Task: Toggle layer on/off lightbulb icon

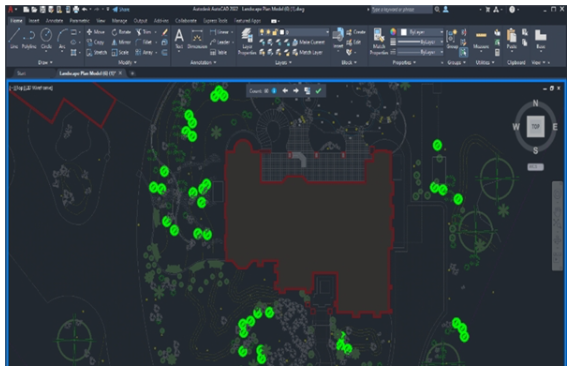Action: 261,32
